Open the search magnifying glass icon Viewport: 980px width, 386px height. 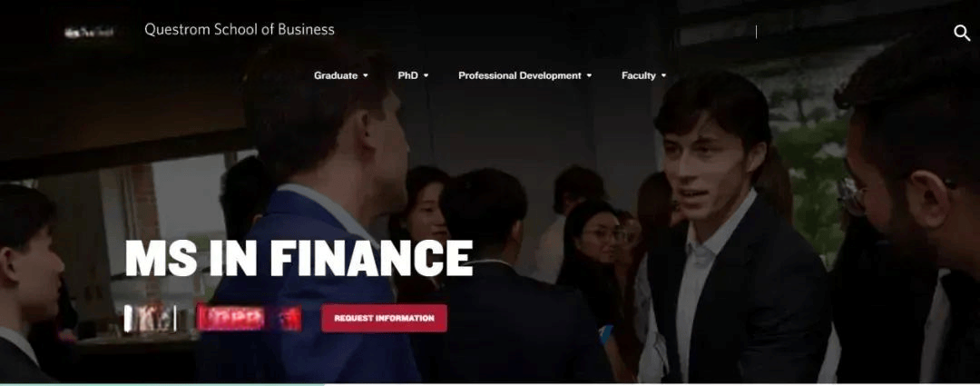[962, 33]
